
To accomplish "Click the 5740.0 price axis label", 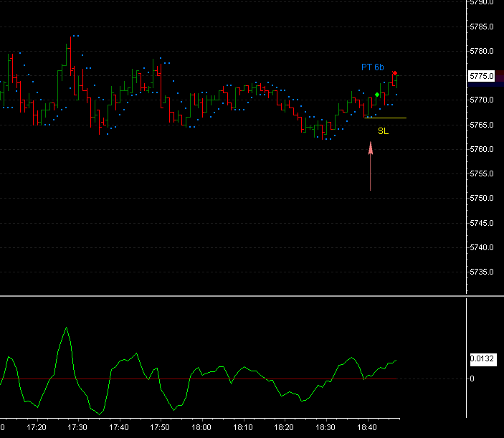I will 482,247.
